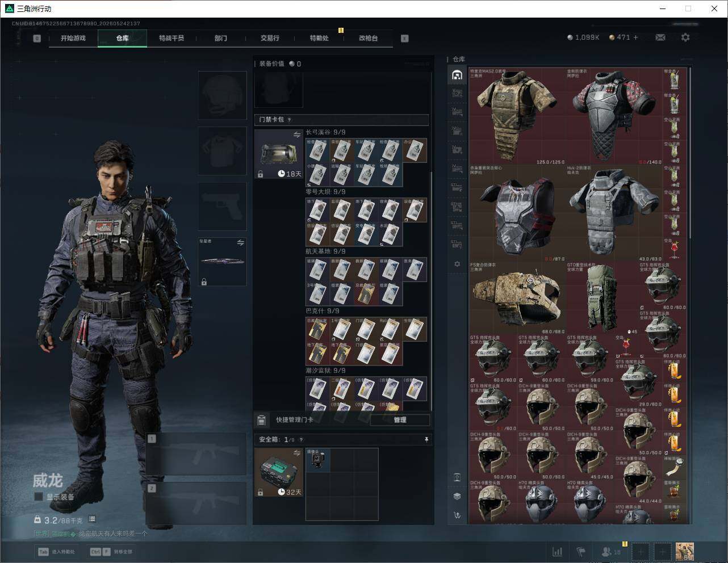Select the 金刚防弹衣 armor item
728x563 pixels.
[x=614, y=117]
